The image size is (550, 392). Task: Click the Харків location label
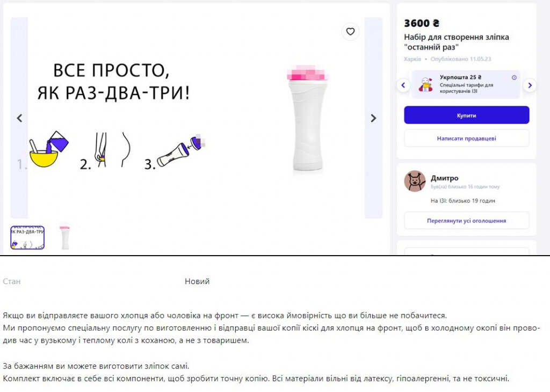coord(412,59)
